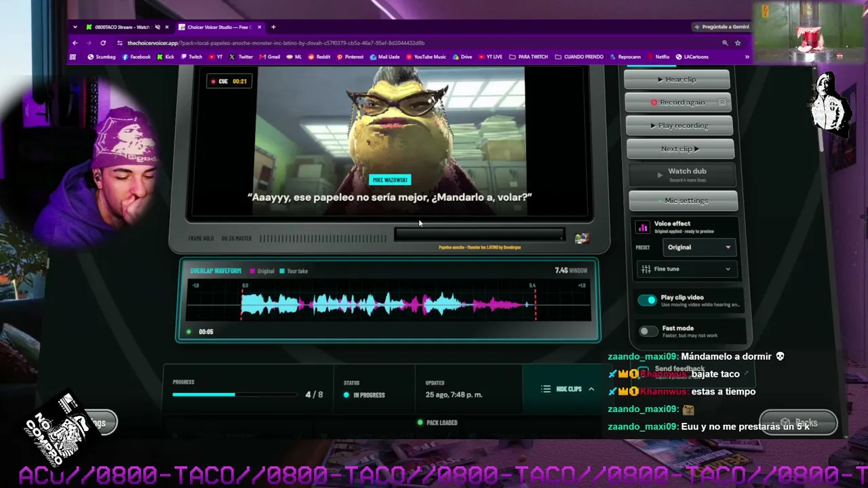Reload the page with the refresh icon
This screenshot has height=488, width=868.
pyautogui.click(x=103, y=43)
